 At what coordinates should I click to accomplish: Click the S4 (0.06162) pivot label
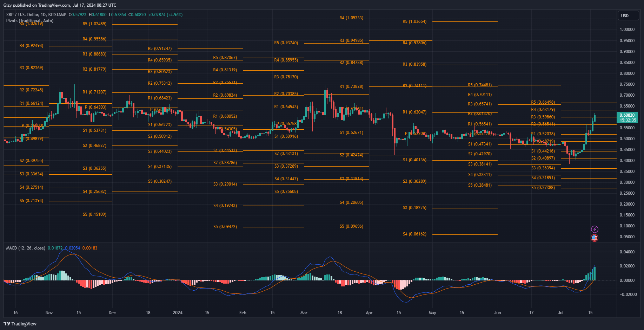(x=414, y=234)
